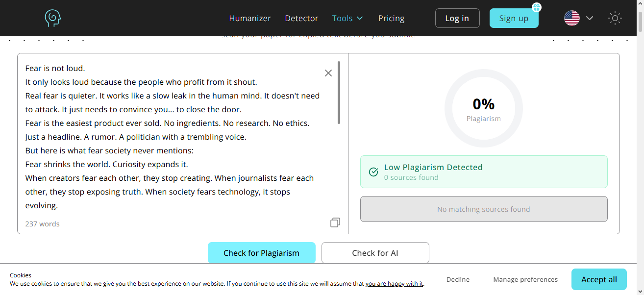The width and height of the screenshot is (644, 295).
Task: Open the Detector page
Action: pyautogui.click(x=301, y=18)
